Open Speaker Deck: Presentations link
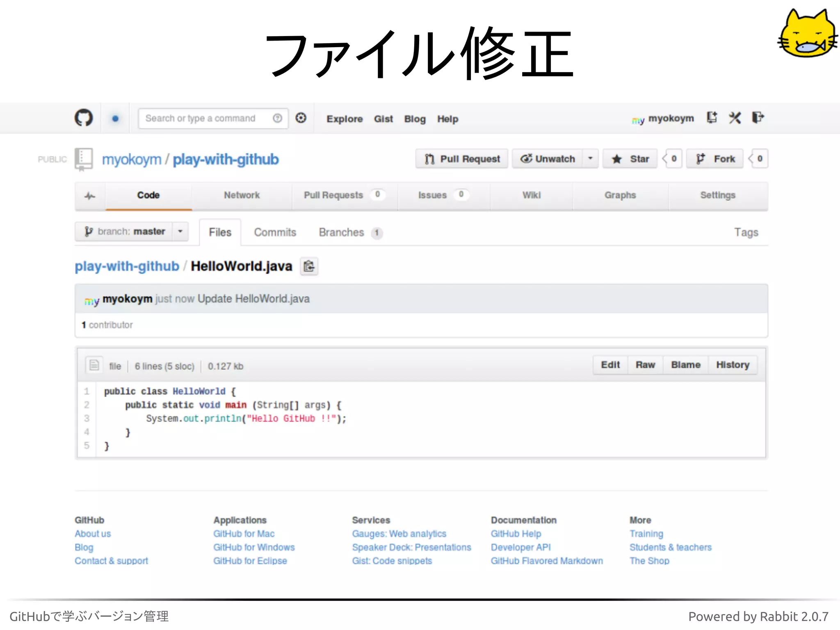Screen dimensions: 840x630 [411, 547]
